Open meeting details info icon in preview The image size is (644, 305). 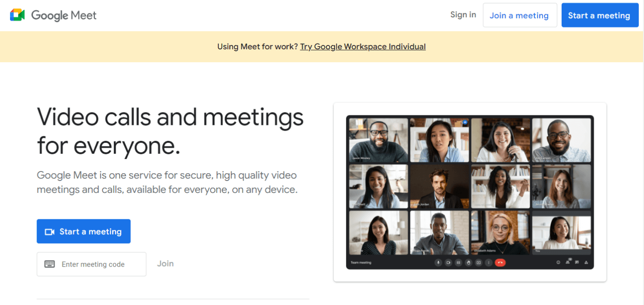(x=558, y=262)
